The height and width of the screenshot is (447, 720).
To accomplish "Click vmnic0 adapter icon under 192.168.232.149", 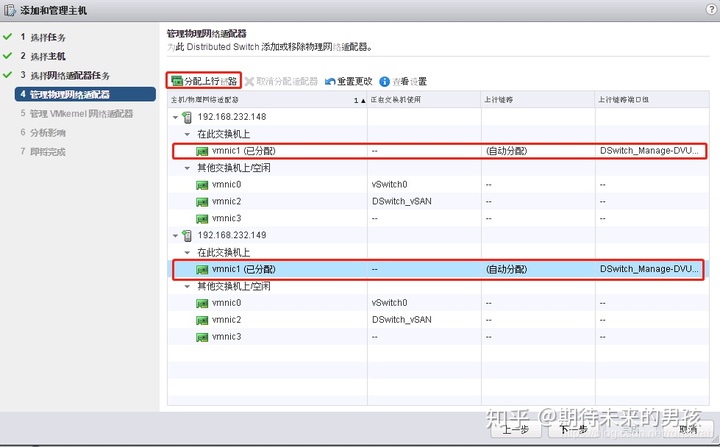I will tap(202, 304).
